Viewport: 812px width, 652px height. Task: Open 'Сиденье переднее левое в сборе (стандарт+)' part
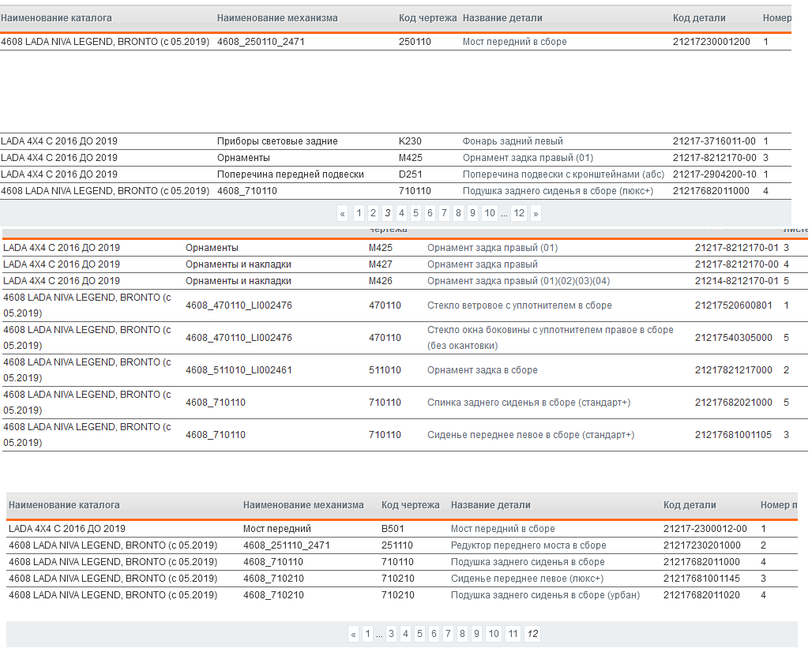(x=531, y=435)
